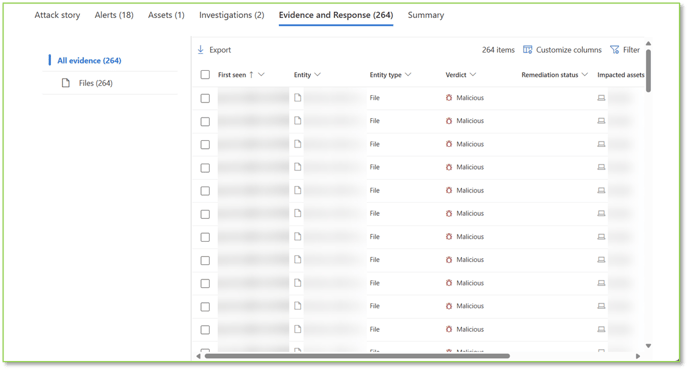Select All evidence (264) in the sidebar

90,61
